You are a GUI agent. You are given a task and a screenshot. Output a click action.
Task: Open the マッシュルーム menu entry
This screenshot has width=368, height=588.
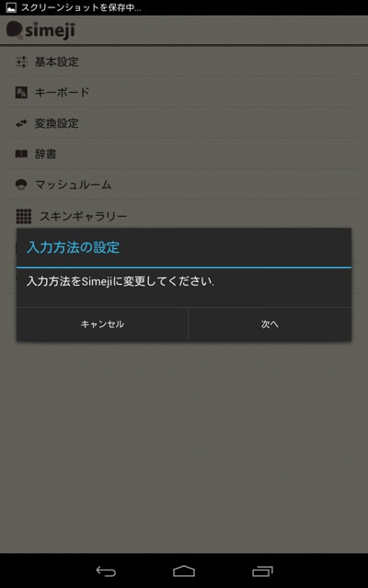(184, 185)
